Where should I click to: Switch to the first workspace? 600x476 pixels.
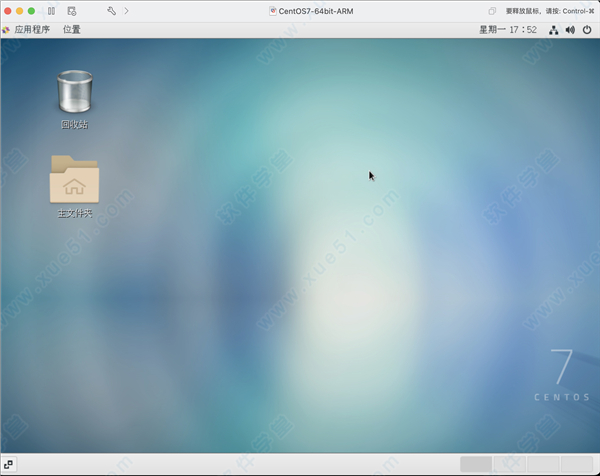point(476,464)
